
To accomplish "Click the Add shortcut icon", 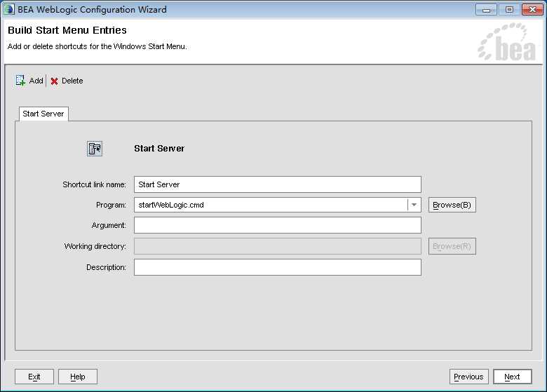I will (x=20, y=81).
